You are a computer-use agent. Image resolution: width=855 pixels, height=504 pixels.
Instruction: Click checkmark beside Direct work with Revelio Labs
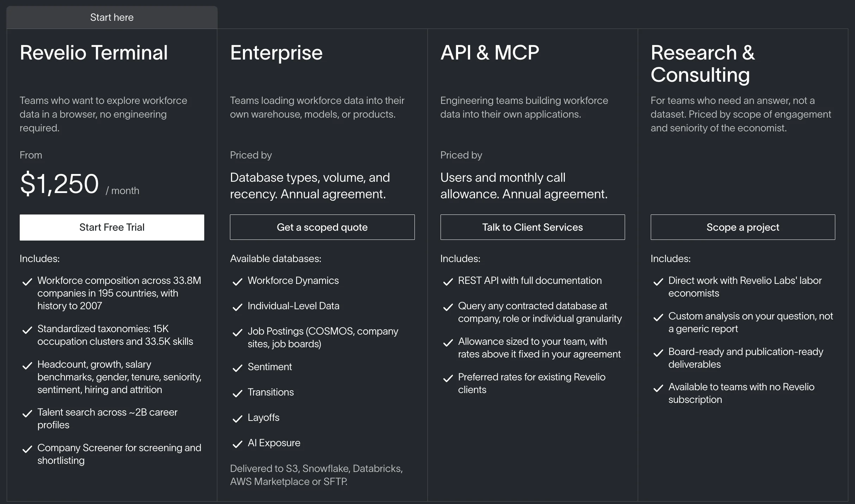pyautogui.click(x=658, y=282)
